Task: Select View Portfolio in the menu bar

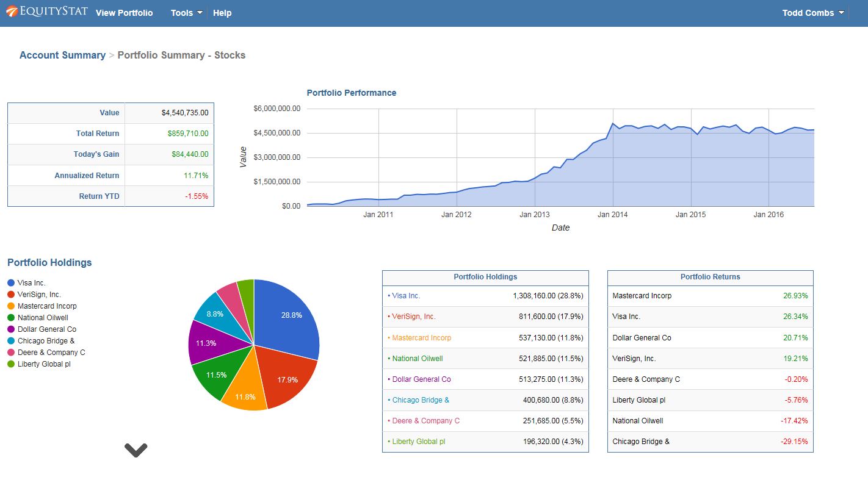Action: pyautogui.click(x=124, y=12)
